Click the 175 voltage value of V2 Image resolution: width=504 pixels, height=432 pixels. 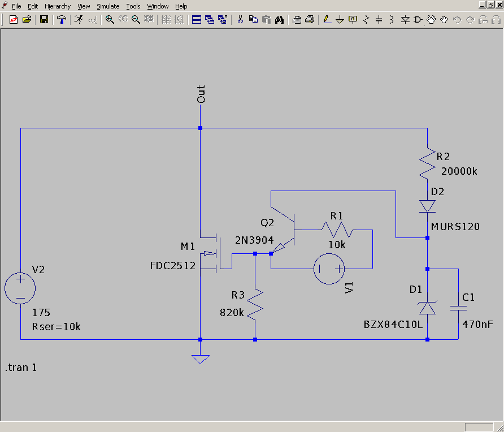[x=41, y=313]
